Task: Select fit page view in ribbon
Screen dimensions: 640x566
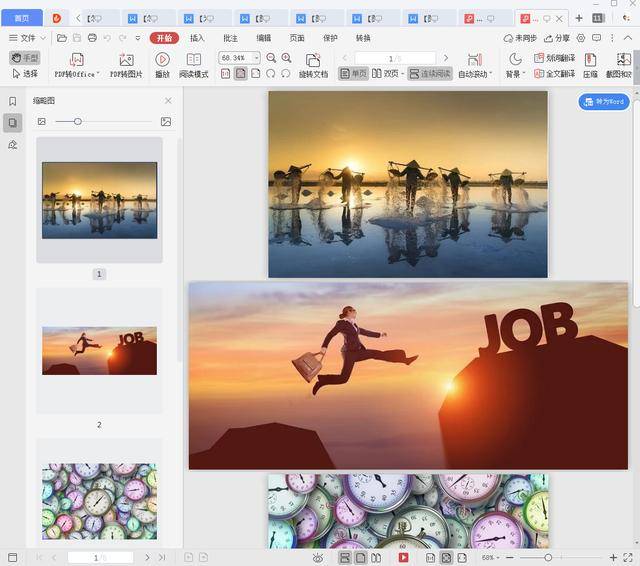Action: (241, 74)
